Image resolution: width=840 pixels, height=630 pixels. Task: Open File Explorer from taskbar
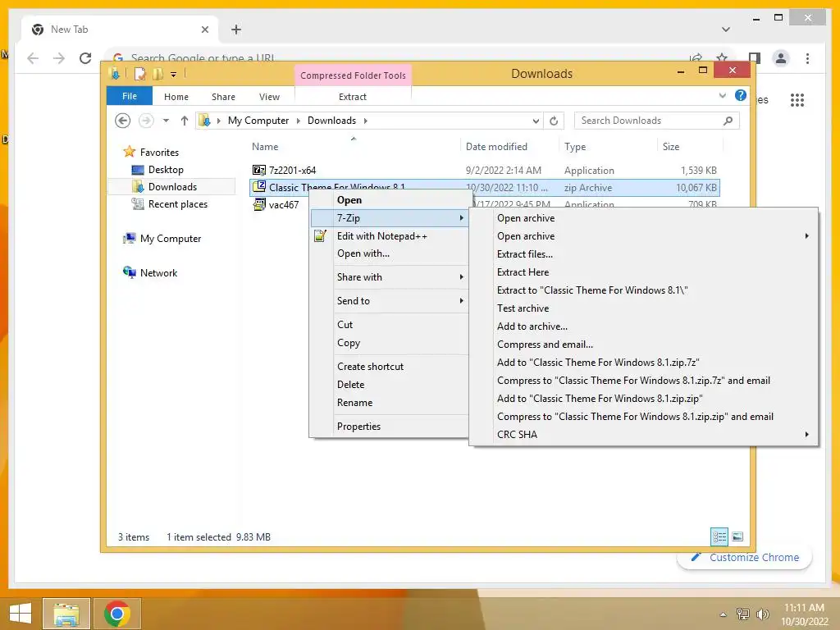pyautogui.click(x=66, y=614)
